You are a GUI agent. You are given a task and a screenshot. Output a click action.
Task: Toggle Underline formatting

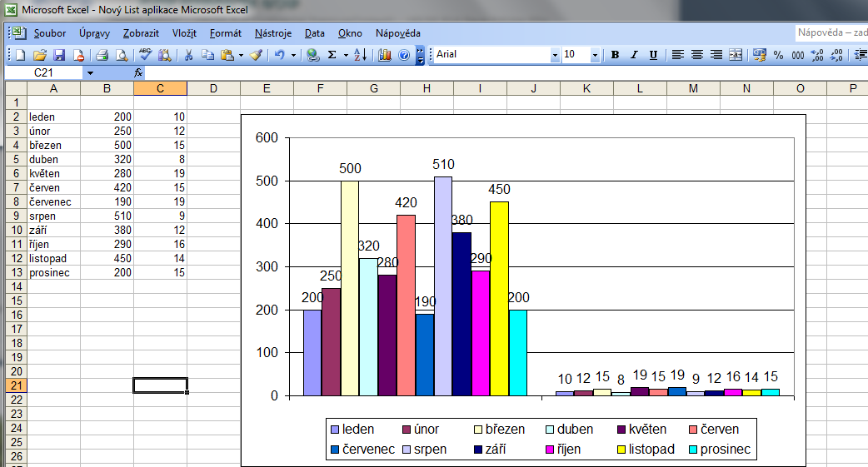point(653,55)
